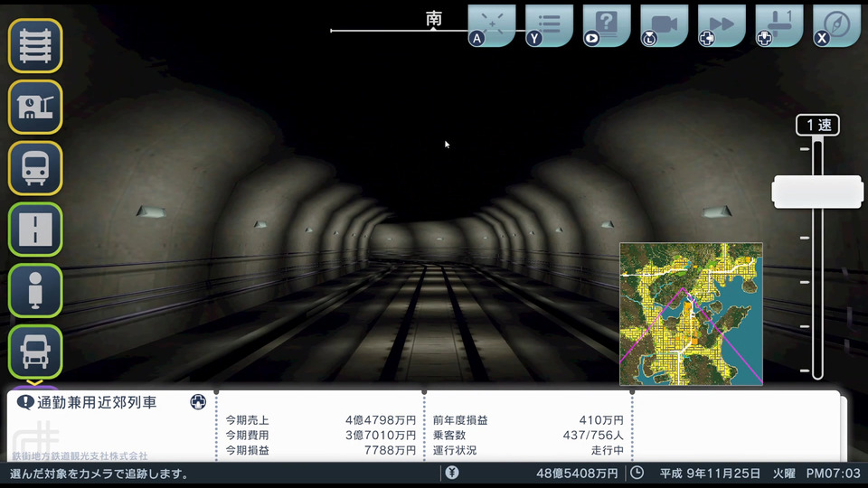868x488 pixels.
Task: Click the 乗客数 value 437/756人
Action: click(593, 436)
